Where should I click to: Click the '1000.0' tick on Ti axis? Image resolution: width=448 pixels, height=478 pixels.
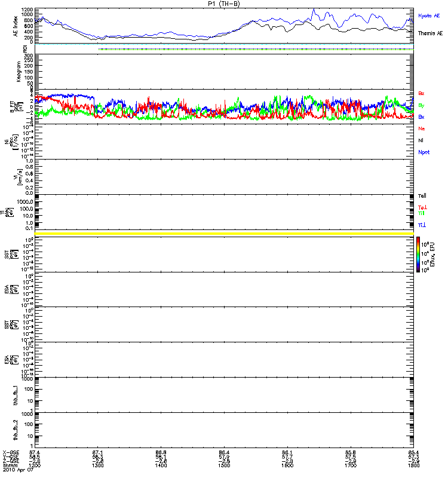tap(25, 202)
